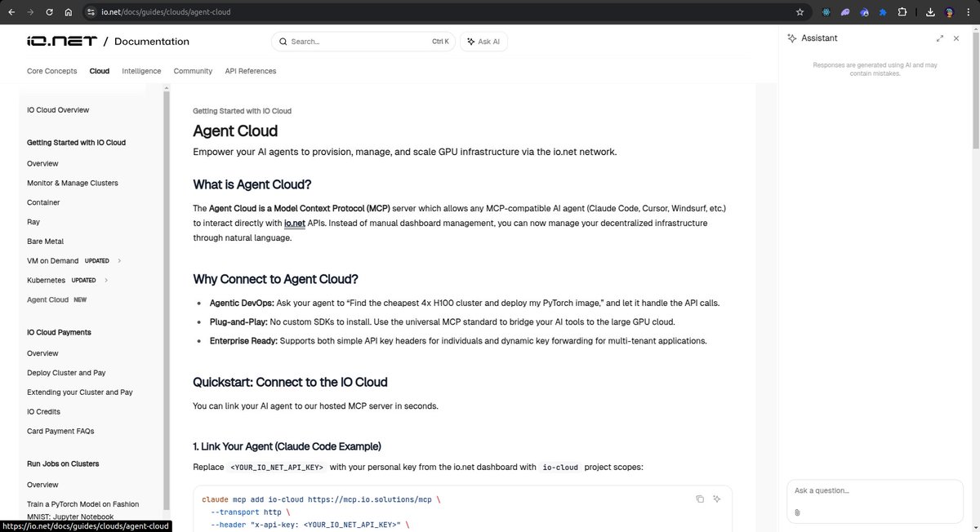Viewport: 980px width, 532px height.
Task: Open the Bare Metal sidebar page
Action: click(x=45, y=242)
